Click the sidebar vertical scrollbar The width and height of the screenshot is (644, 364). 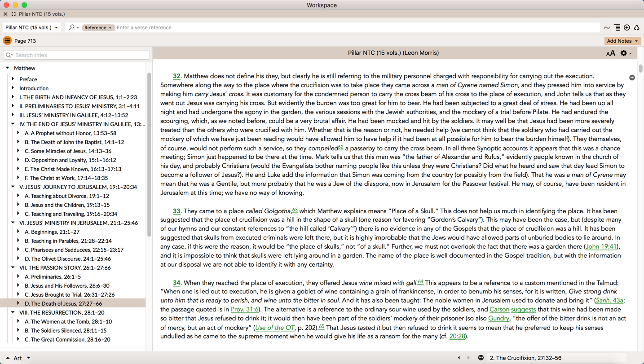point(149,155)
